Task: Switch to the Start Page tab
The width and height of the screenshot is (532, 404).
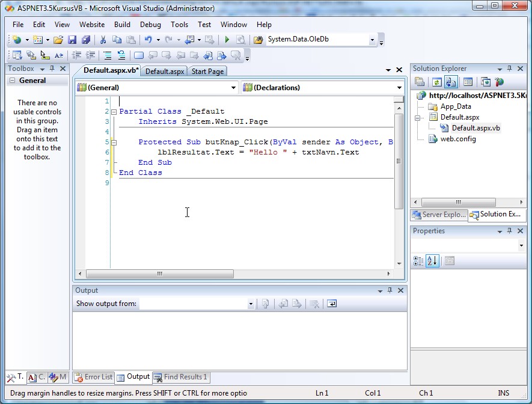Action: click(x=207, y=71)
